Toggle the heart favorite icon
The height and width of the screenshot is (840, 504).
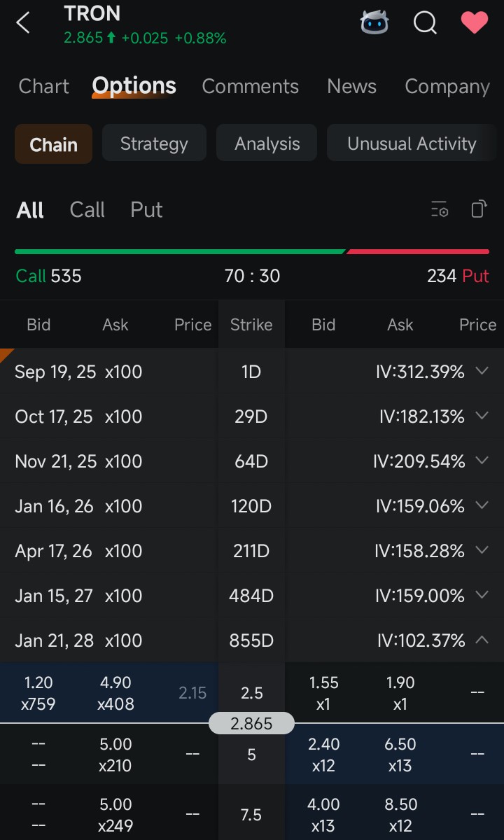click(x=475, y=23)
